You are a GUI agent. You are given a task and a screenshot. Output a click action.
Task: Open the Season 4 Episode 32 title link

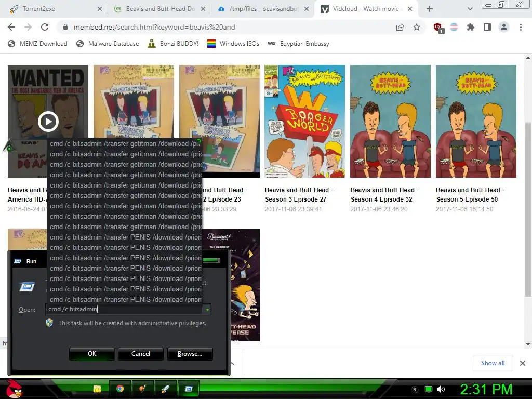pyautogui.click(x=384, y=195)
